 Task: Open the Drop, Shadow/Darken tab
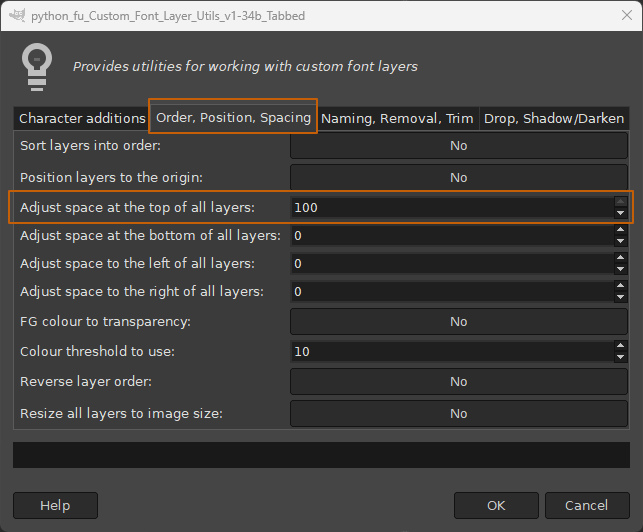pos(554,119)
